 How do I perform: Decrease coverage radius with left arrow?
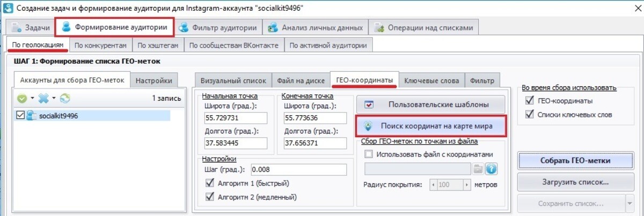pos(434,184)
